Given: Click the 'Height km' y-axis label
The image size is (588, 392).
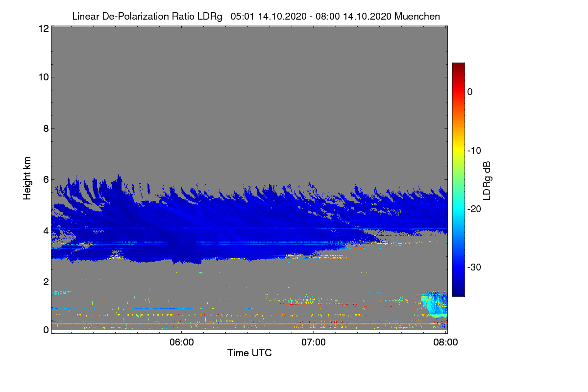Looking at the screenshot, I should (27, 179).
